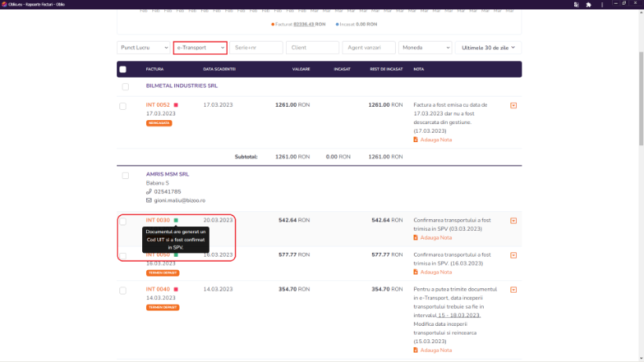The width and height of the screenshot is (644, 362).
Task: Expand the actions menu arrow for the 577.77 RON invoice
Action: tap(514, 255)
